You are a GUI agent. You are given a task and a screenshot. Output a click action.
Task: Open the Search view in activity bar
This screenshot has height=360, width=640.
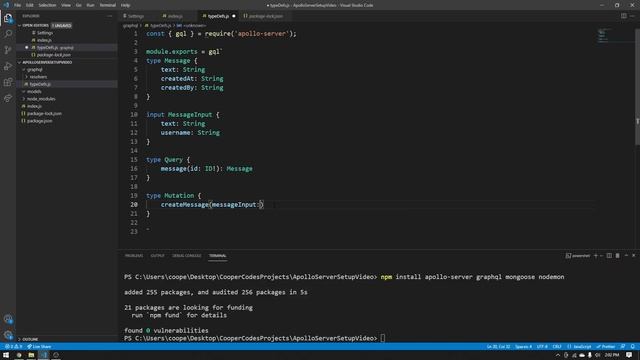pos(8,33)
